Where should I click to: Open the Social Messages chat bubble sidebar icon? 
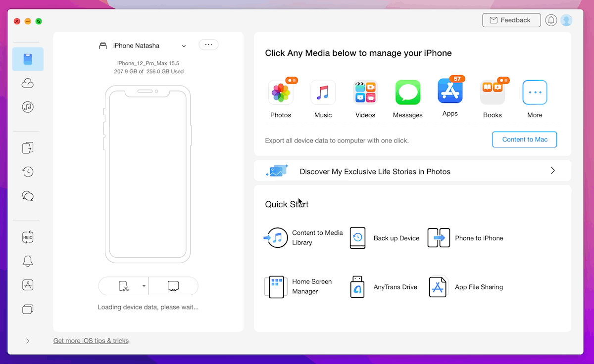pos(28,196)
